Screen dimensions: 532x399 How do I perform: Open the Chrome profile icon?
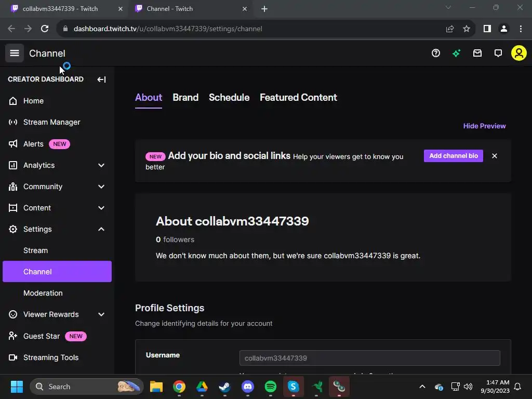click(504, 29)
